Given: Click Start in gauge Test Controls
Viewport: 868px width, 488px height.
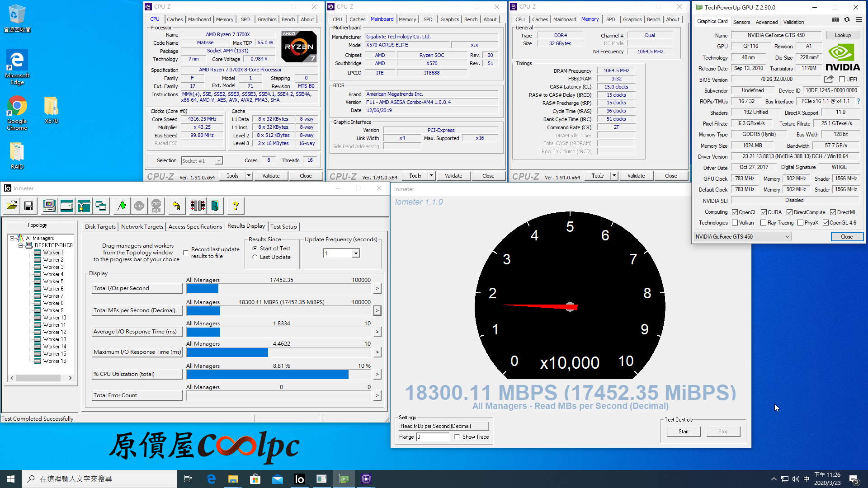Looking at the screenshot, I should 684,432.
